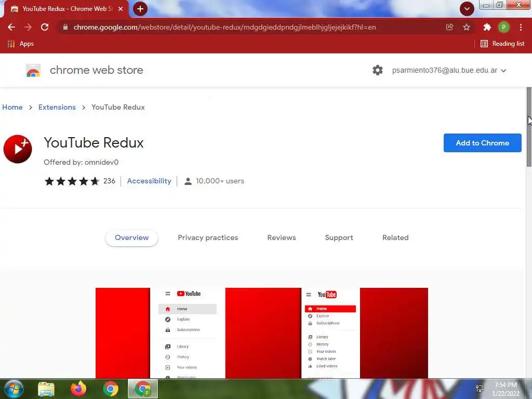Click the Chrome Web Store logo
Viewport: 532px width, 399px height.
tap(33, 70)
